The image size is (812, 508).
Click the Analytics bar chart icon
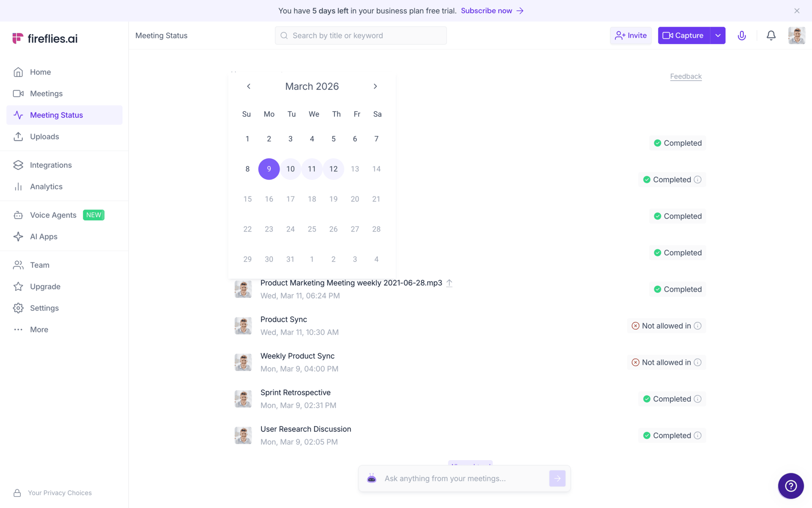pyautogui.click(x=18, y=187)
